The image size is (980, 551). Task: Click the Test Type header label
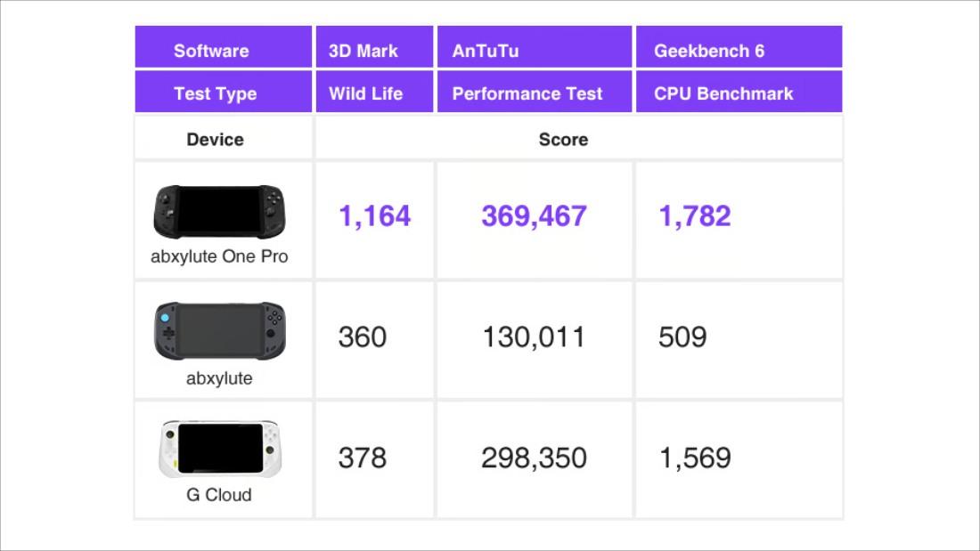point(215,93)
